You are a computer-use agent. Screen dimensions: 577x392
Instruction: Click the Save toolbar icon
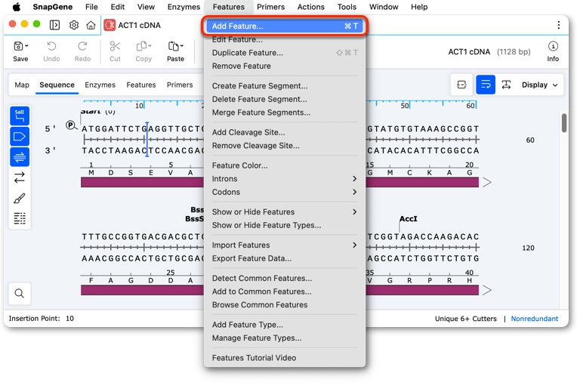[18, 46]
